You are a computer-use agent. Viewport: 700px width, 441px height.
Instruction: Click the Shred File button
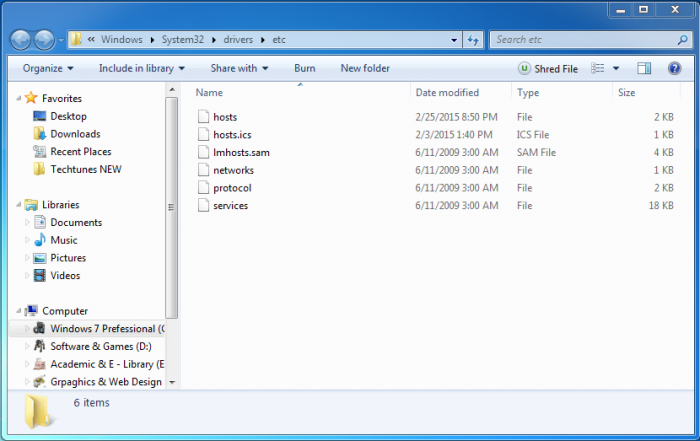pos(548,69)
